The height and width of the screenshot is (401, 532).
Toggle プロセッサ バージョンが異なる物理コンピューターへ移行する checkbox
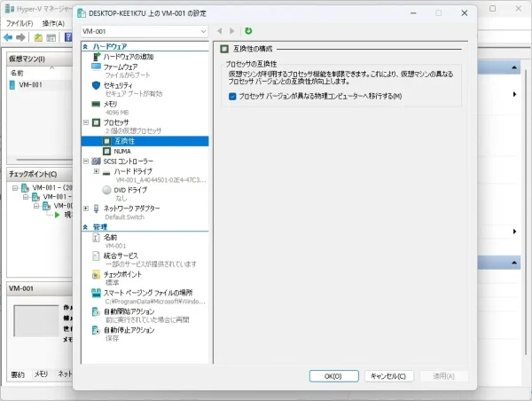pos(232,97)
